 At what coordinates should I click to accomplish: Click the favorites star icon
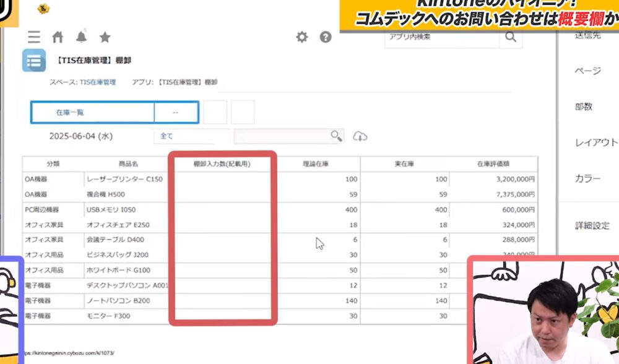click(105, 37)
